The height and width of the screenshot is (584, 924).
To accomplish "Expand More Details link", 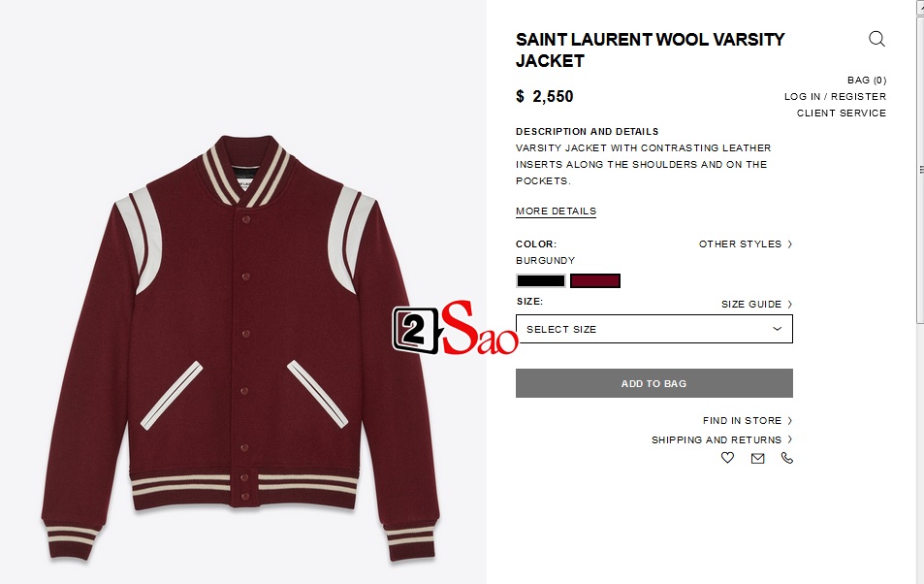I will pos(556,211).
